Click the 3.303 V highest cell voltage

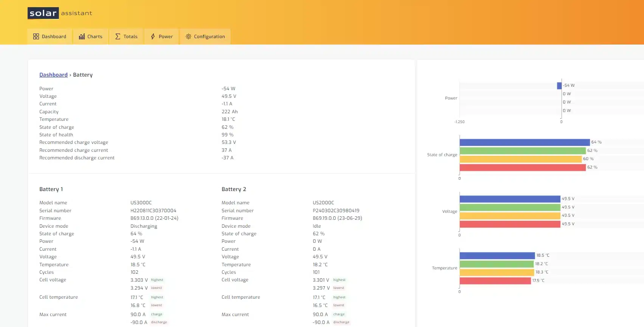pos(139,280)
